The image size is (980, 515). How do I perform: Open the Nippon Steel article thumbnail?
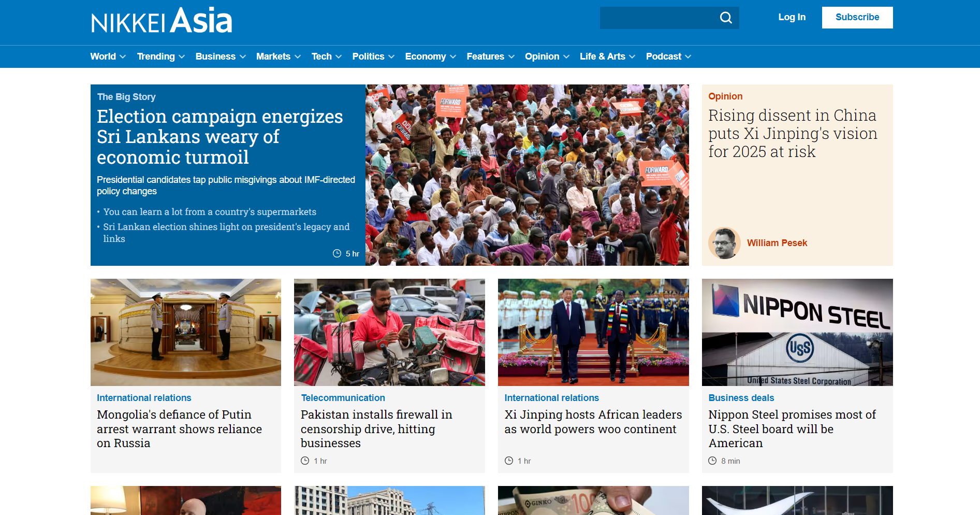click(x=797, y=332)
